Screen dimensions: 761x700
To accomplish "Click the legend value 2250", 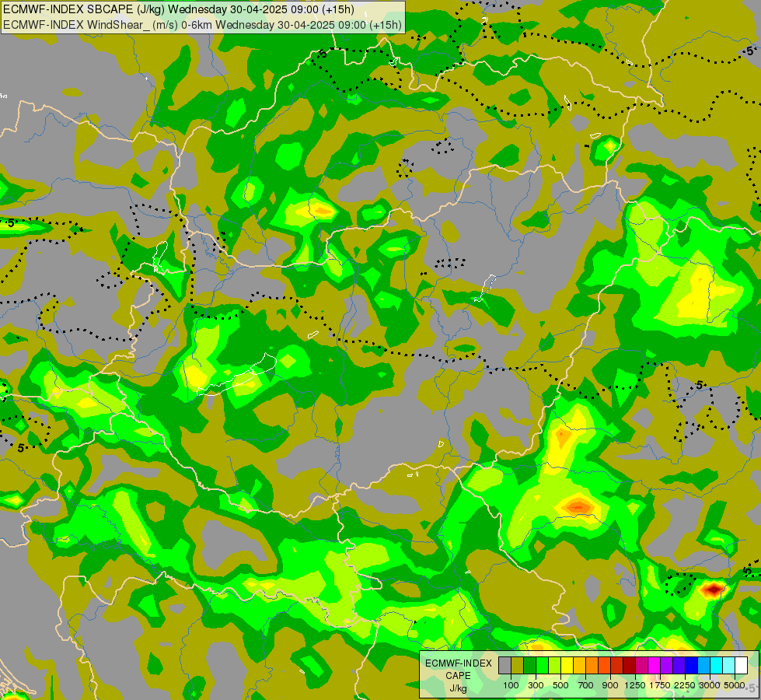I will point(685,685).
